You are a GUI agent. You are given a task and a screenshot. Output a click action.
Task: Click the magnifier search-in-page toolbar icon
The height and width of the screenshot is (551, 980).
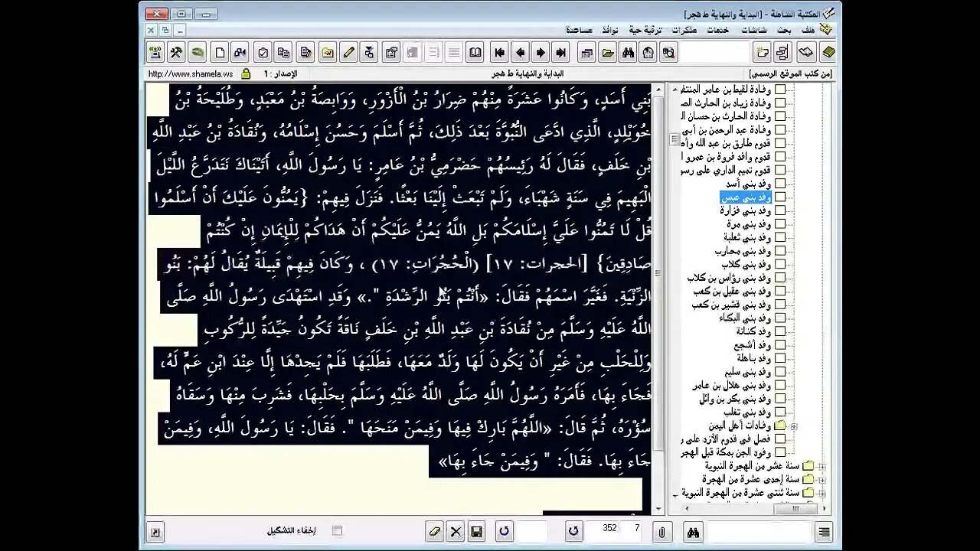pyautogui.click(x=669, y=53)
